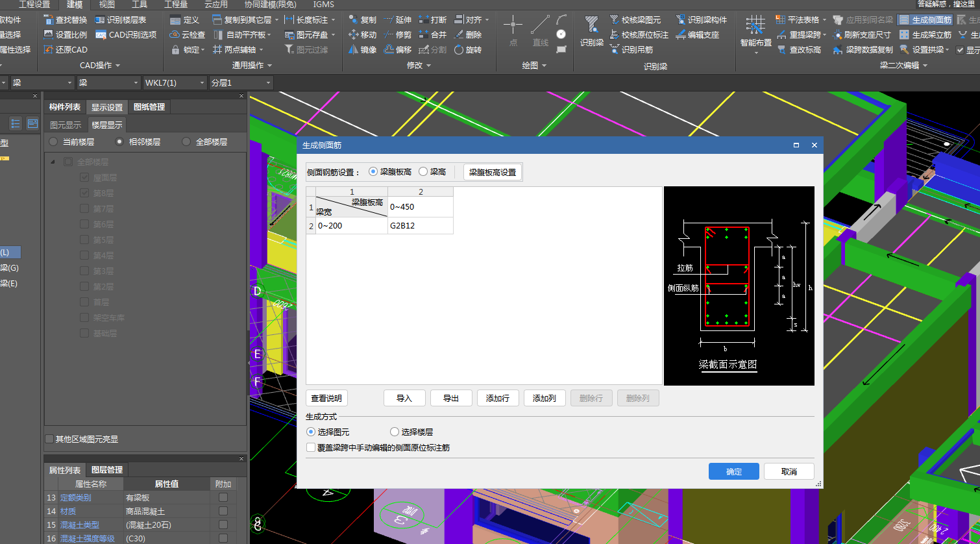The width and height of the screenshot is (980, 544).
Task: Click the 云检查 icon
Action: [x=175, y=34]
